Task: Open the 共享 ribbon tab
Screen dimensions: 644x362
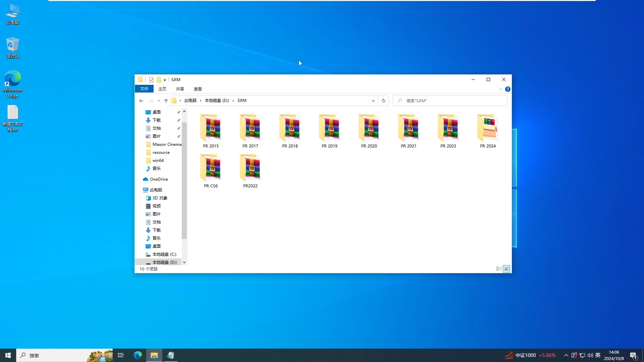Action: tap(180, 89)
